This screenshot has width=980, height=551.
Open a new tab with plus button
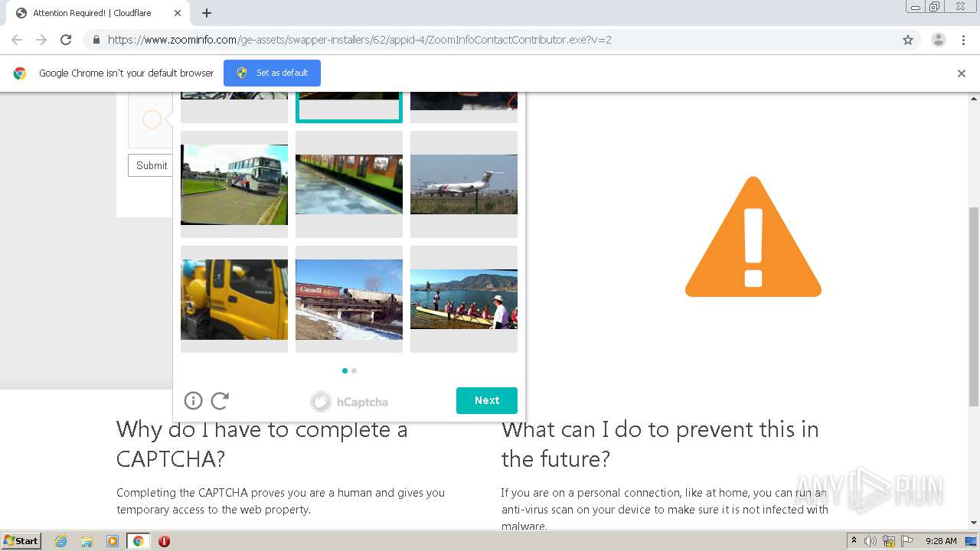pos(207,13)
